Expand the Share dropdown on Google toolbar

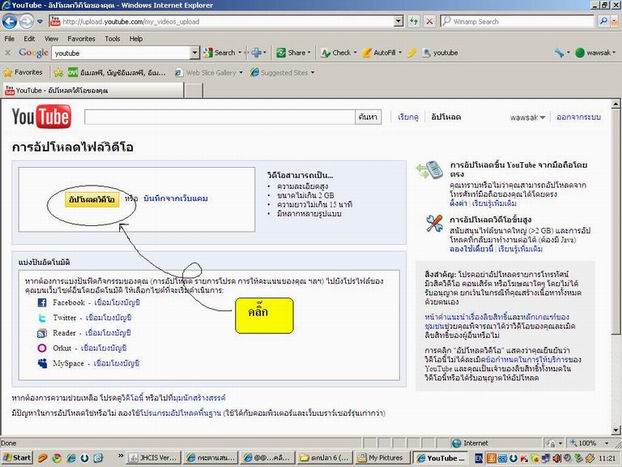coord(309,53)
